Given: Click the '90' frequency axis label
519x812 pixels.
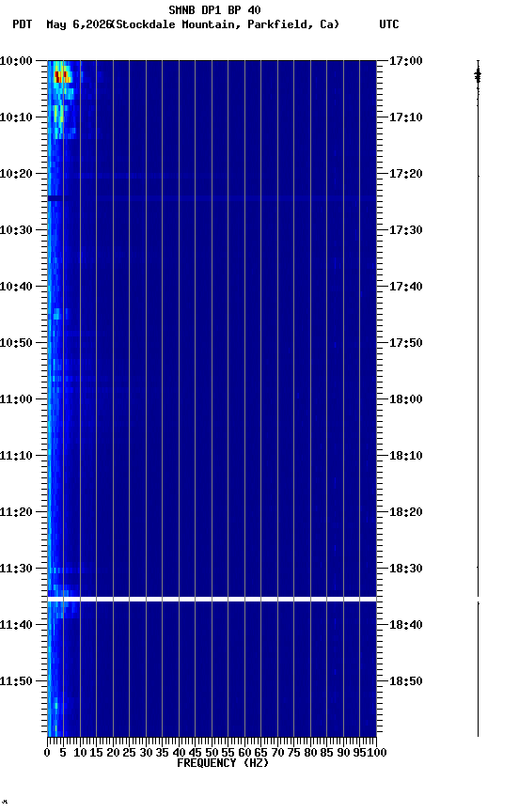Looking at the screenshot, I should coord(343,754).
